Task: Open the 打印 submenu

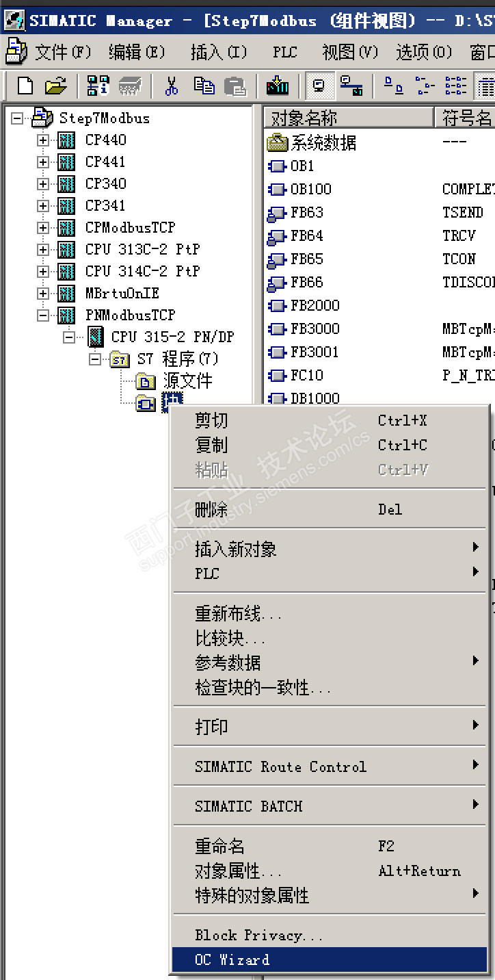Action: (x=330, y=727)
